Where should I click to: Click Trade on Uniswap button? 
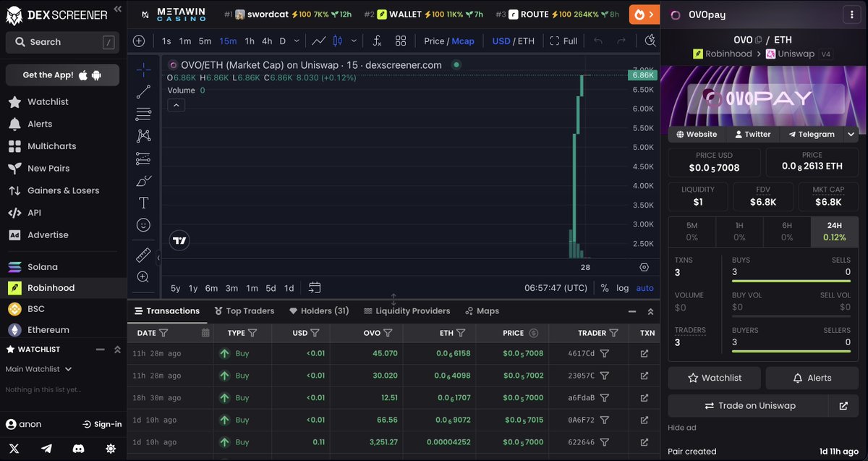tap(748, 406)
